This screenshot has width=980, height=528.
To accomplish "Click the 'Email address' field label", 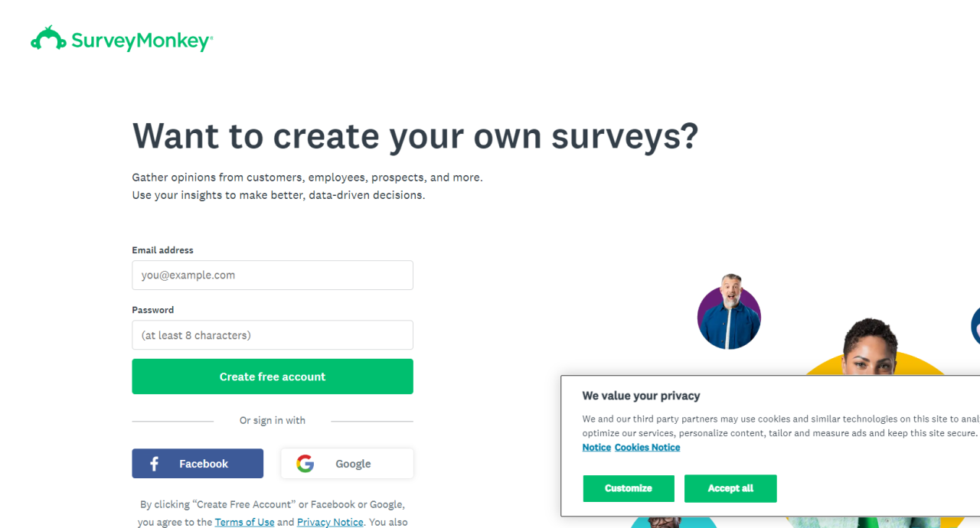I will coord(162,250).
